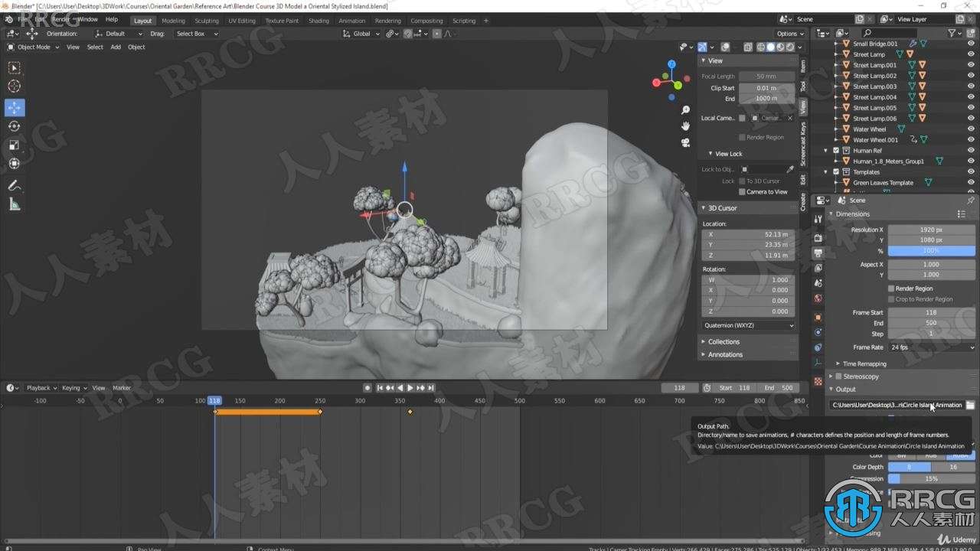The image size is (980, 551).
Task: Select the Move tool
Action: 15,108
